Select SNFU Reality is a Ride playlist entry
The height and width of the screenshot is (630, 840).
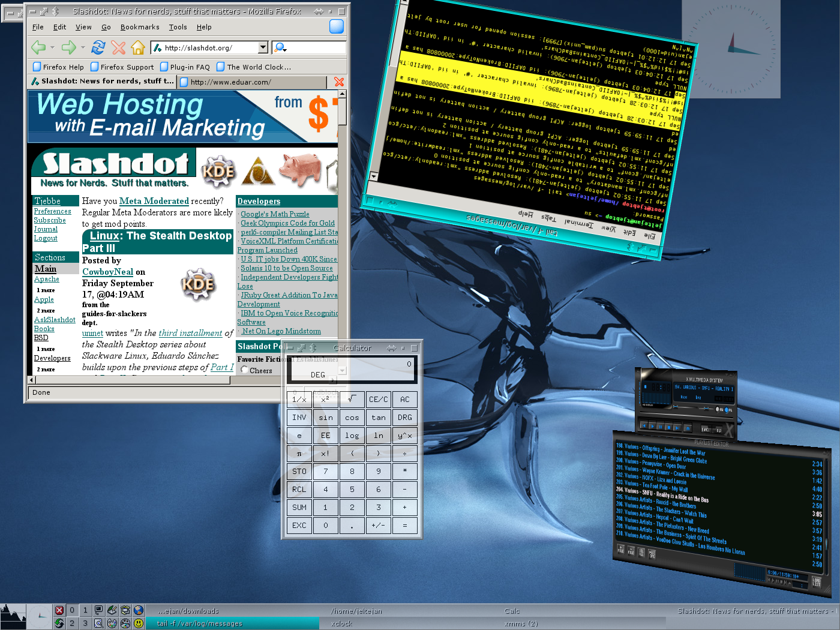pos(662,494)
